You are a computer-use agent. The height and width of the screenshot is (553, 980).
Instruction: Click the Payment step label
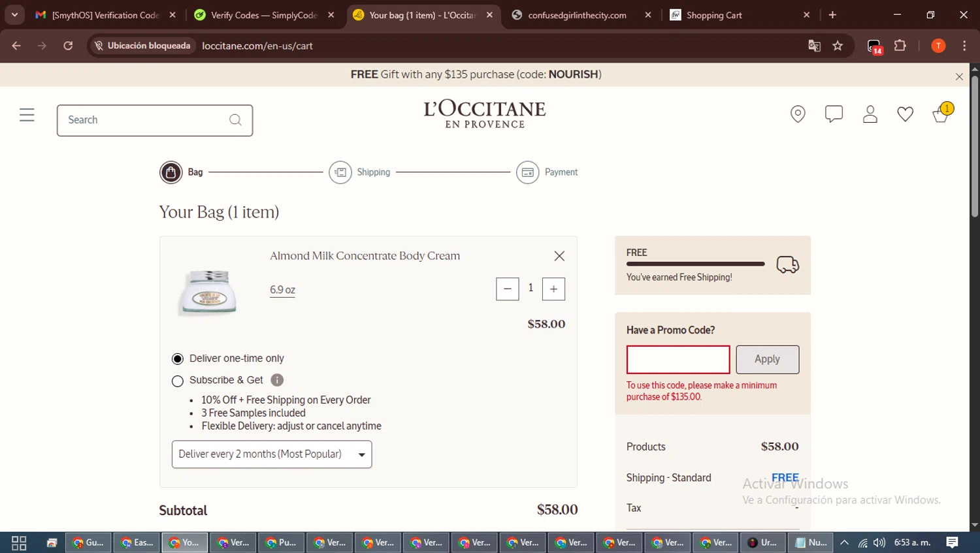tap(561, 172)
